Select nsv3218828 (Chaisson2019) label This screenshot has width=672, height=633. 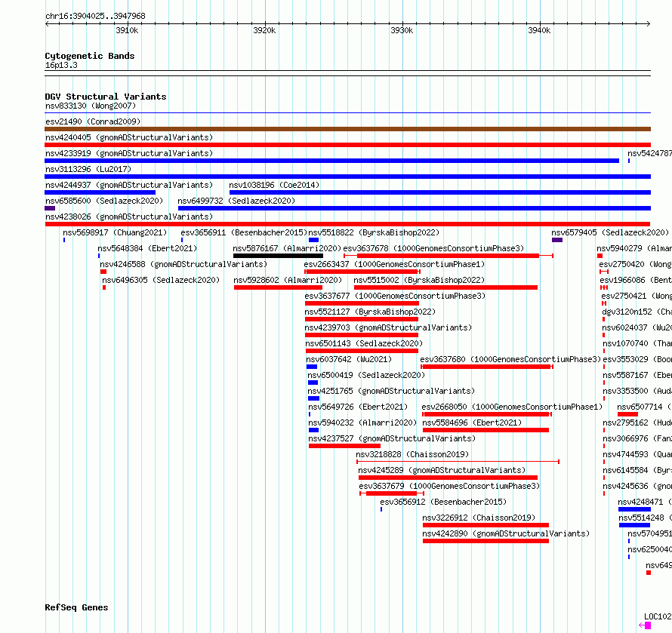(412, 454)
